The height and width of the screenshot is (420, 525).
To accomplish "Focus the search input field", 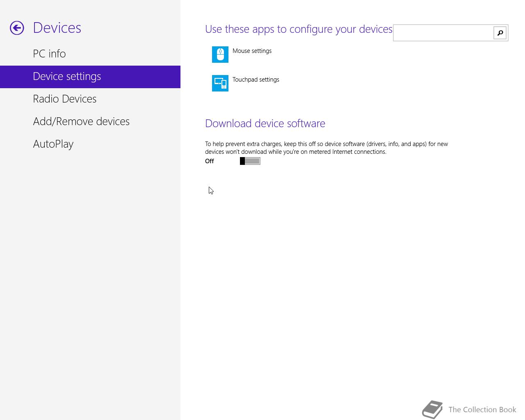I will tap(443, 33).
